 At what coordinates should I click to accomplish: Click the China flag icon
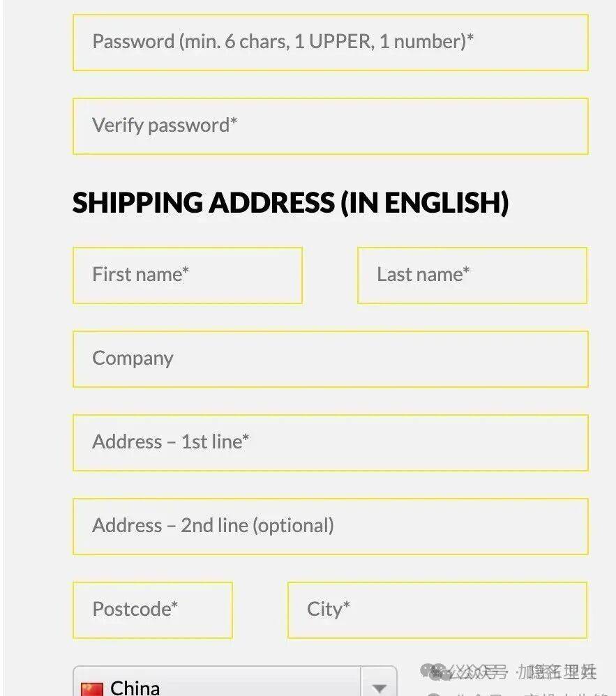pos(91,689)
